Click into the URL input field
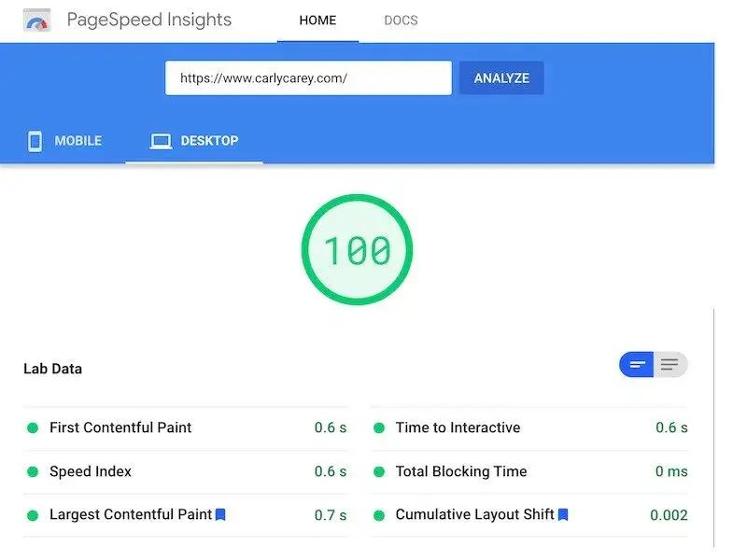Screen dimensions: 747x560 tap(308, 78)
